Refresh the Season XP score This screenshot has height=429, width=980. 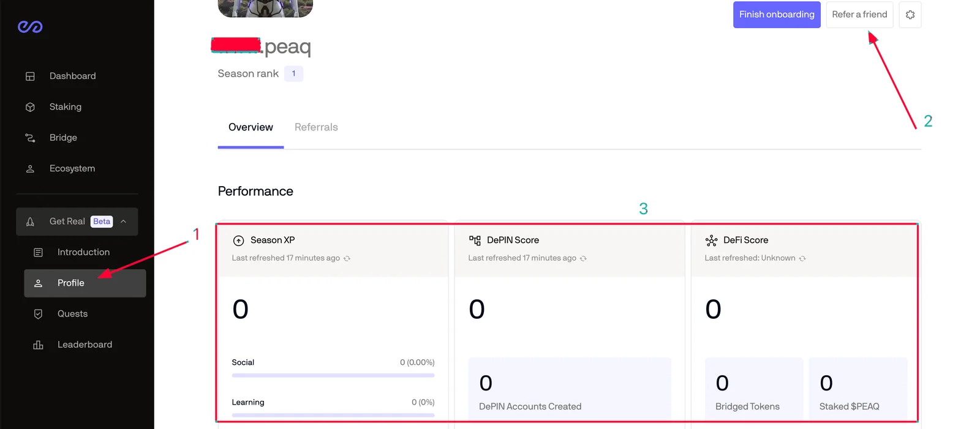(x=347, y=258)
